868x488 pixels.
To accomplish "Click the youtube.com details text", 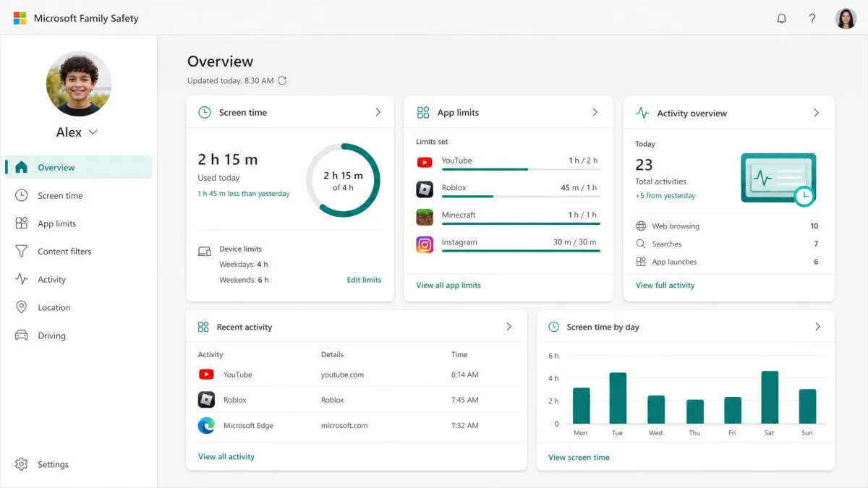I will coord(342,374).
